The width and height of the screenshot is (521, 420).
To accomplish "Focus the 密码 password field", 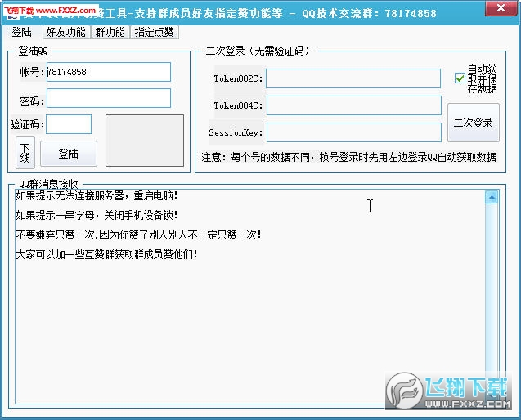I will tap(109, 98).
